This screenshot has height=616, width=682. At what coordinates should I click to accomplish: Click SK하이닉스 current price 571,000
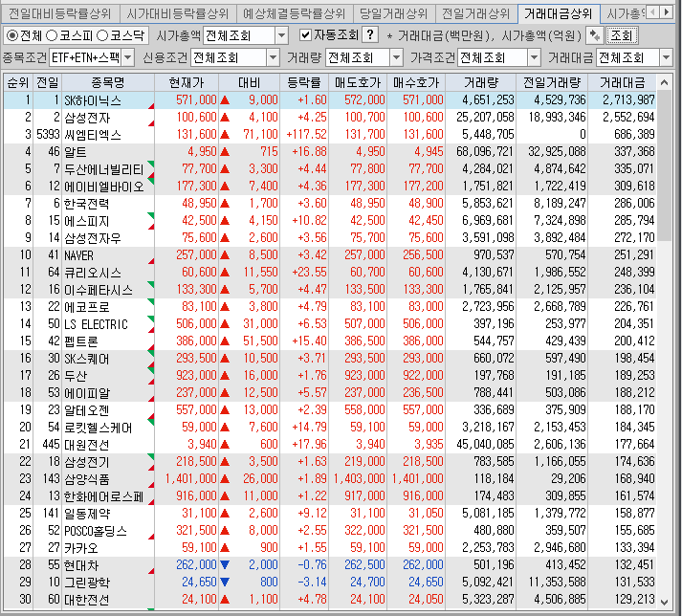tap(196, 100)
